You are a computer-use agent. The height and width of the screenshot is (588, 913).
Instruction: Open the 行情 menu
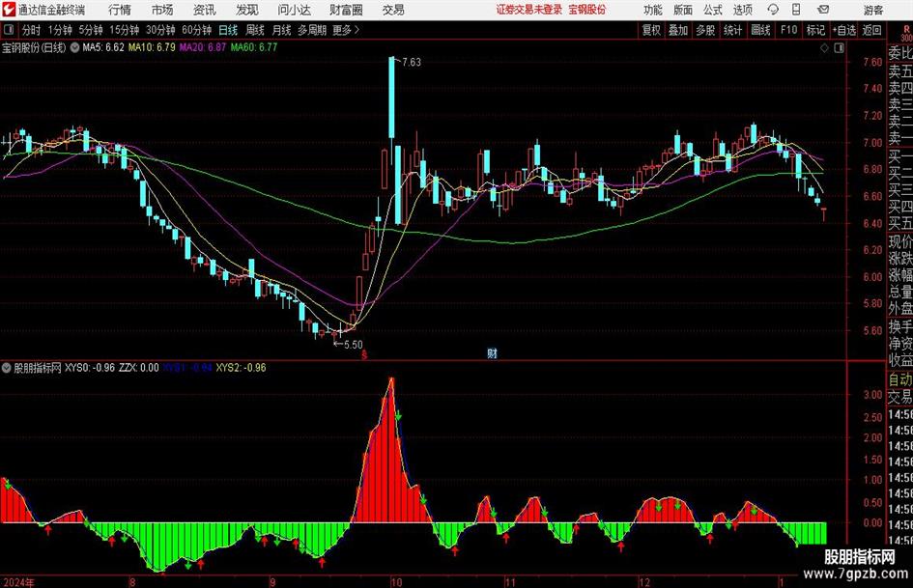coord(120,10)
